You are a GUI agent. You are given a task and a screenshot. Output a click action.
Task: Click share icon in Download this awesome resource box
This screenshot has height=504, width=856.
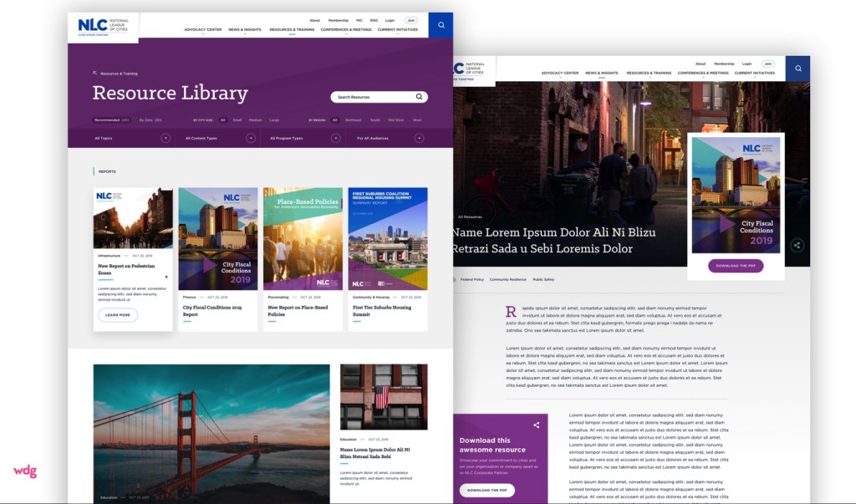pyautogui.click(x=537, y=425)
